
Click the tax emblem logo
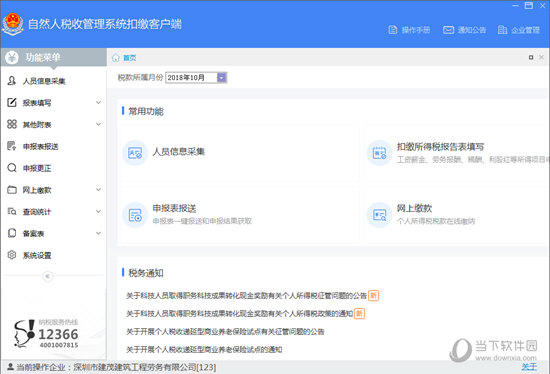[13, 24]
